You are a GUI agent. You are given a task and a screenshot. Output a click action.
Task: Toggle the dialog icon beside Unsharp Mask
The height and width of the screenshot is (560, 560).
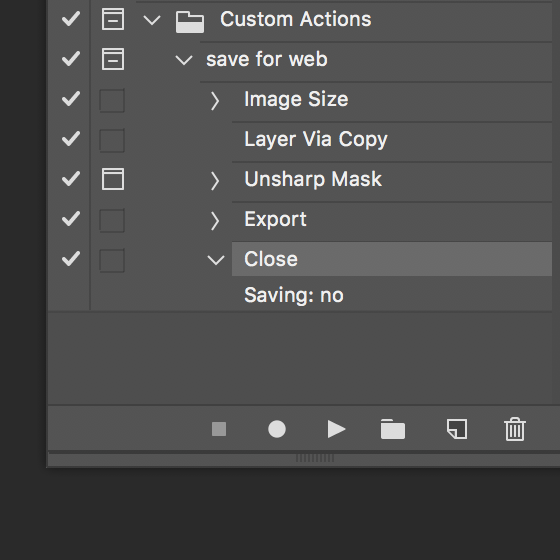[113, 179]
